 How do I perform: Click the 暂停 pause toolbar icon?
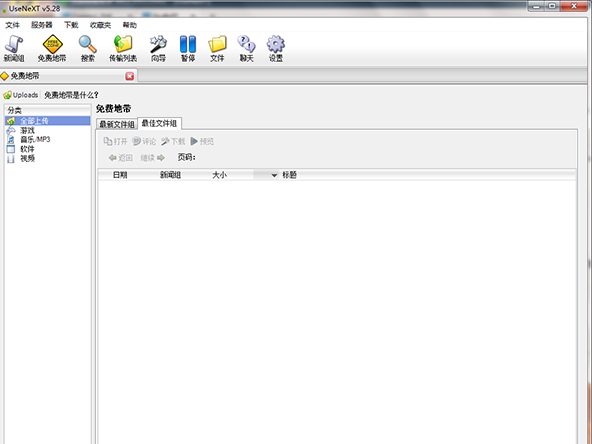188,49
